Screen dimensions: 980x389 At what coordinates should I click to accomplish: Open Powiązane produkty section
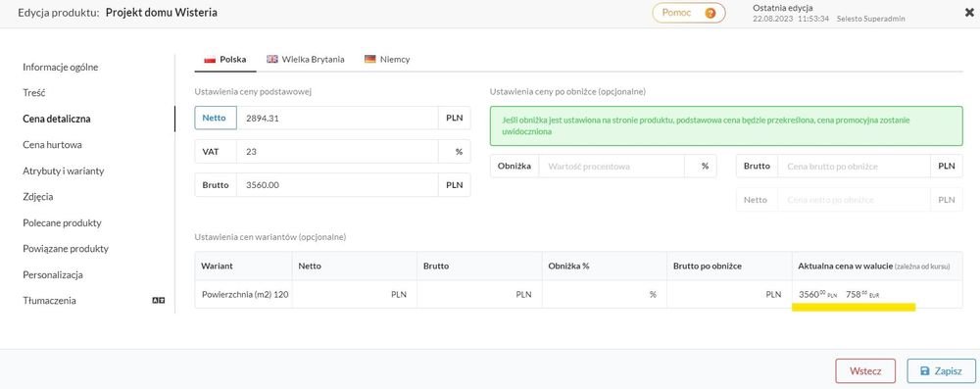(x=66, y=248)
